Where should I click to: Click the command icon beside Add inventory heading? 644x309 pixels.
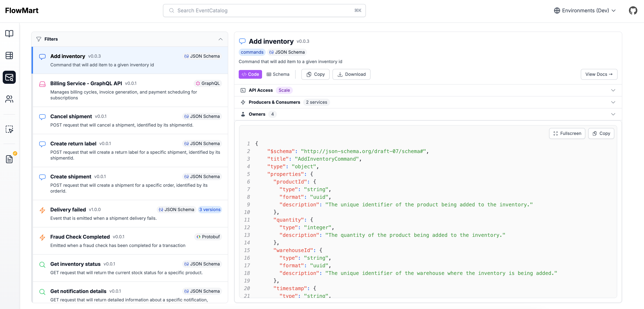(242, 41)
